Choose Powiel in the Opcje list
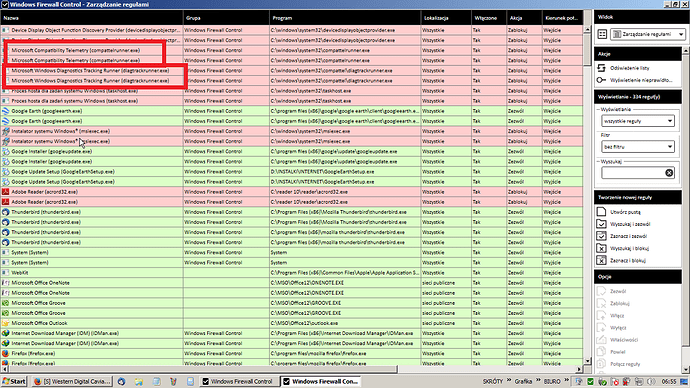 pyautogui.click(x=618, y=352)
